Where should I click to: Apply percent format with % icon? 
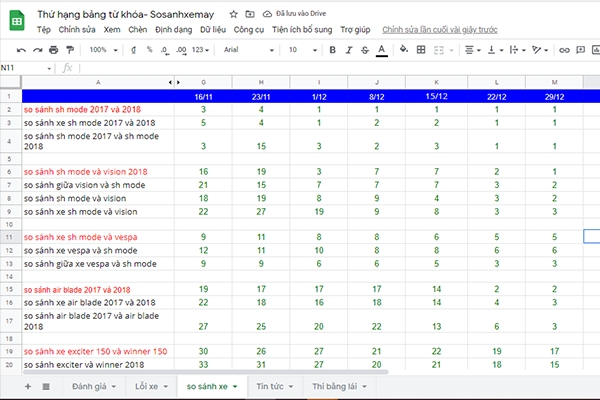click(x=149, y=49)
